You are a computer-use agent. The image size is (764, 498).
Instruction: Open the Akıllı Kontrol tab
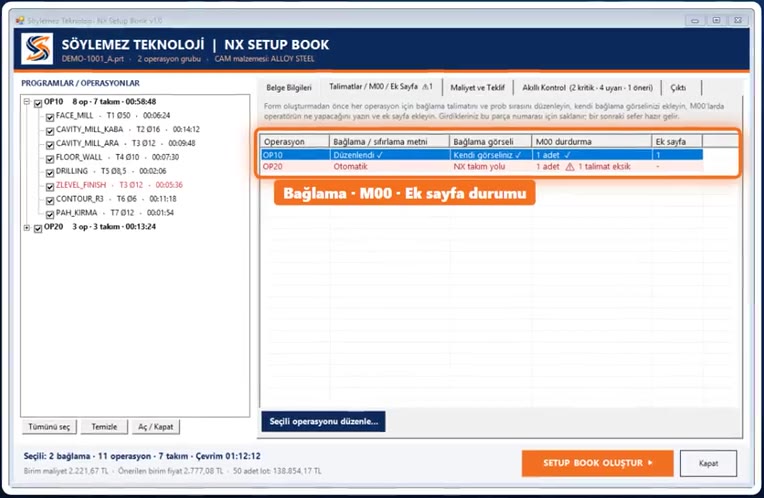(x=587, y=88)
